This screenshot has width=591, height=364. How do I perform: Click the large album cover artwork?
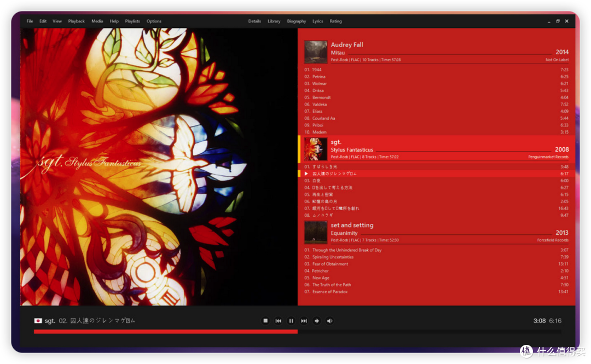click(159, 167)
